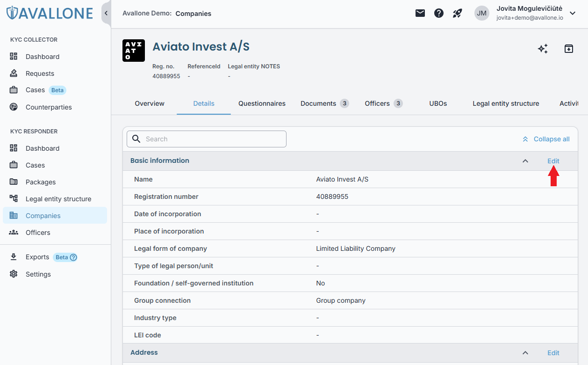
Task: Click the JM user avatar
Action: tap(482, 13)
